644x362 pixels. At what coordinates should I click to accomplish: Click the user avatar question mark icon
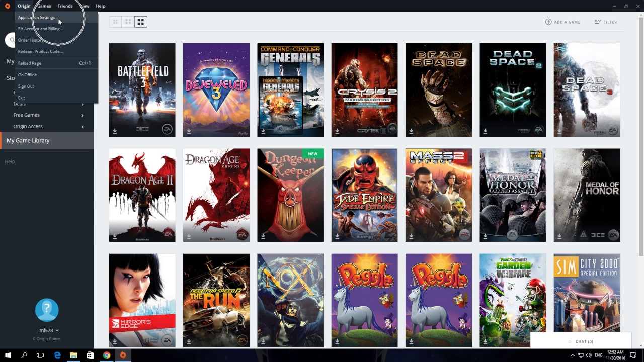[47, 309]
